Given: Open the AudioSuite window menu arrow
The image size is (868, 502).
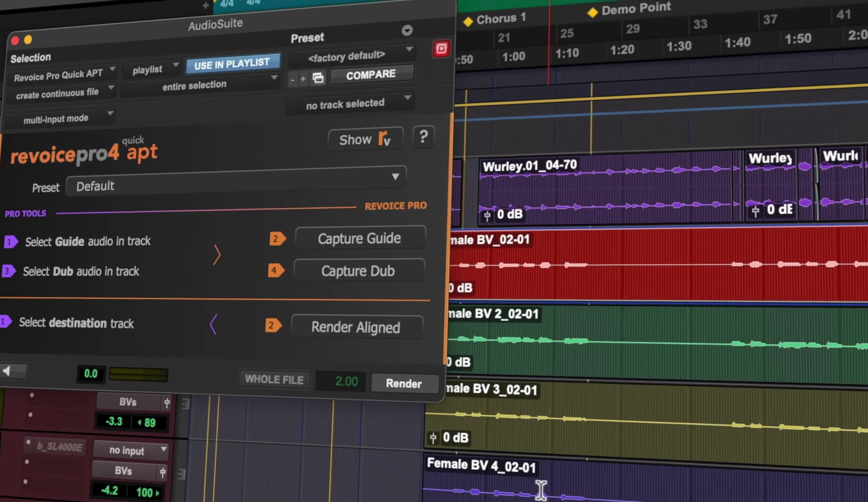Looking at the screenshot, I should (x=407, y=30).
